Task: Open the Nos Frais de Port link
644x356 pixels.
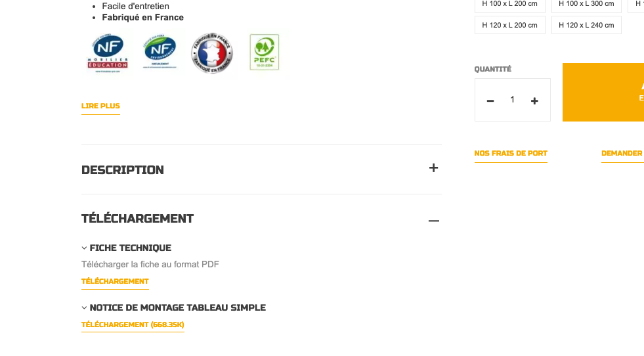Action: (511, 153)
